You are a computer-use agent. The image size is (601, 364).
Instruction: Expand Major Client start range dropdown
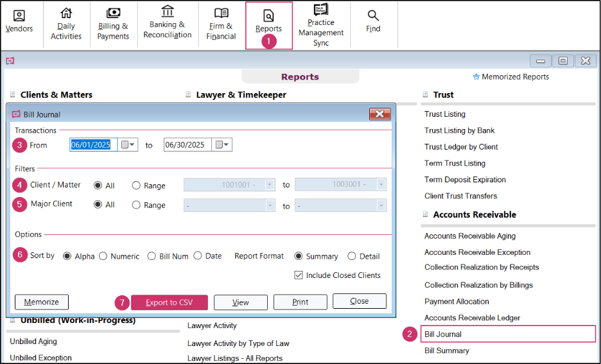[x=270, y=205]
